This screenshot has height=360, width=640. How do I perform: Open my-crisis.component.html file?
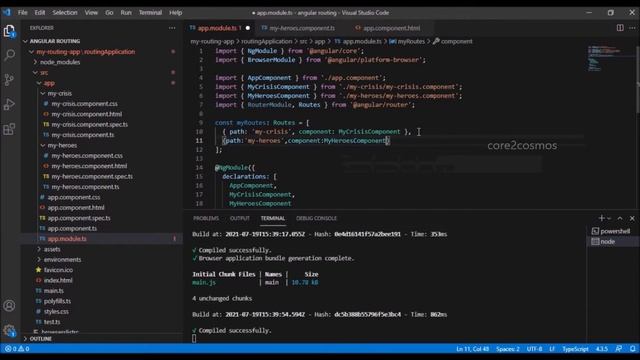(87, 114)
